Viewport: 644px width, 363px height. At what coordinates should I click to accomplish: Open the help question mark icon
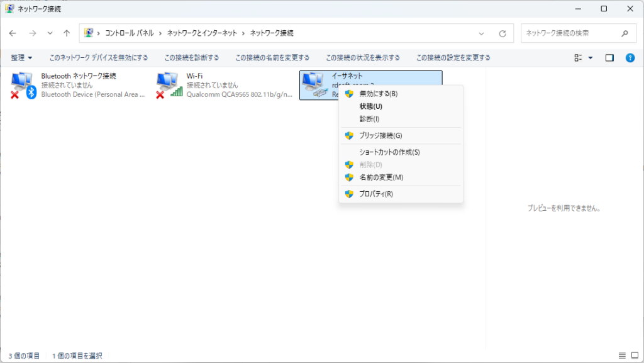630,58
